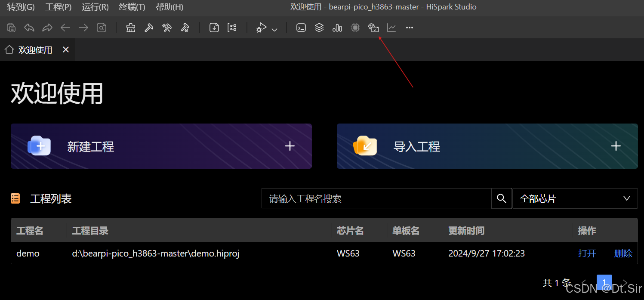Click the redo arrow icon
This screenshot has width=644, height=300.
coord(47,28)
